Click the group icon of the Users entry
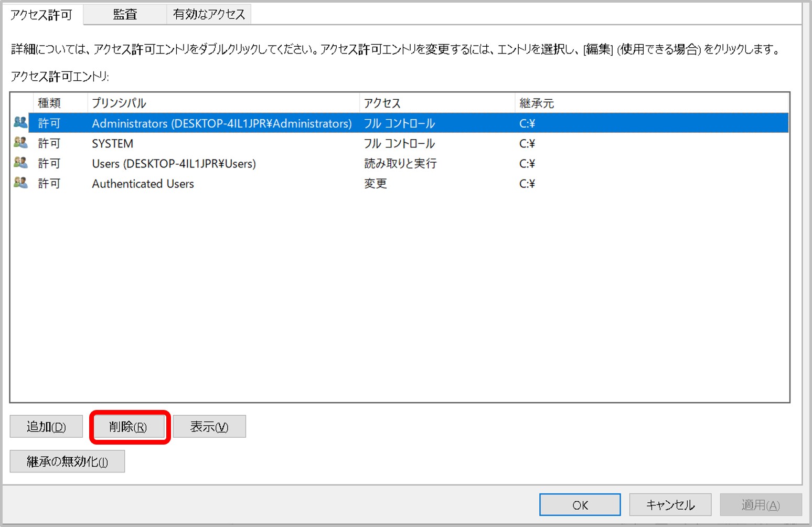Image resolution: width=812 pixels, height=527 pixels. point(20,163)
